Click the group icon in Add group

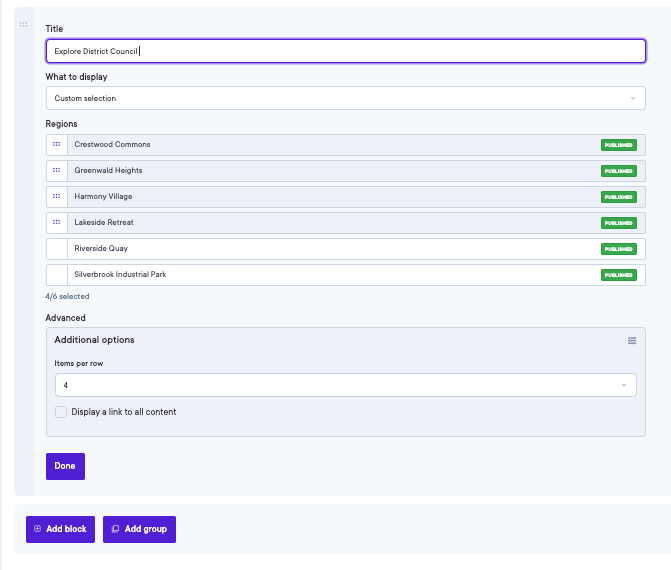(115, 529)
